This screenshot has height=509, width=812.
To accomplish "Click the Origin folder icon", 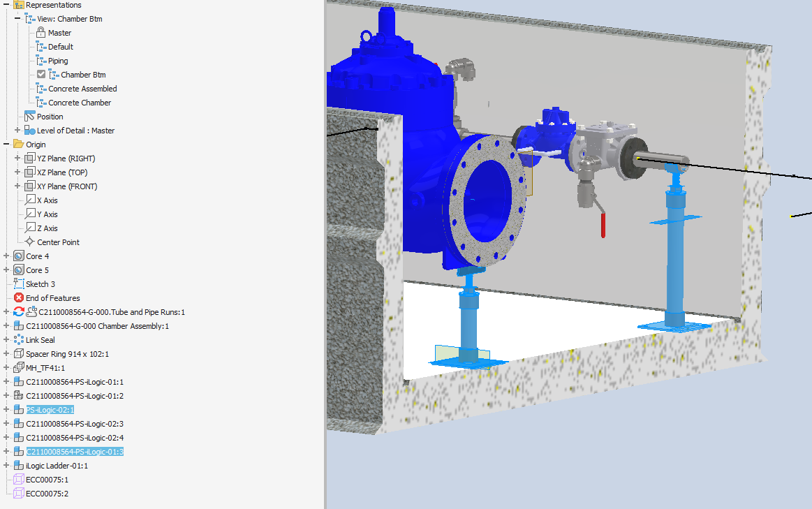I will 20,144.
